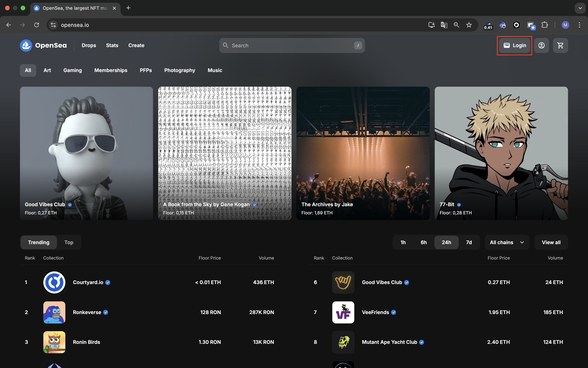This screenshot has width=588, height=368.
Task: Focus the Search input field
Action: [x=292, y=46]
